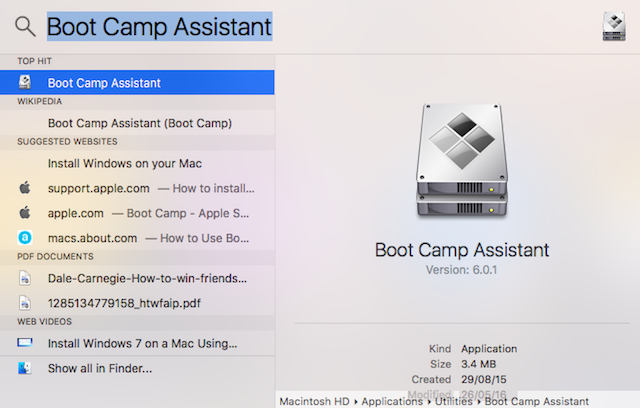
Task: Click the web video icon for Install Windows 7
Action: tap(25, 342)
